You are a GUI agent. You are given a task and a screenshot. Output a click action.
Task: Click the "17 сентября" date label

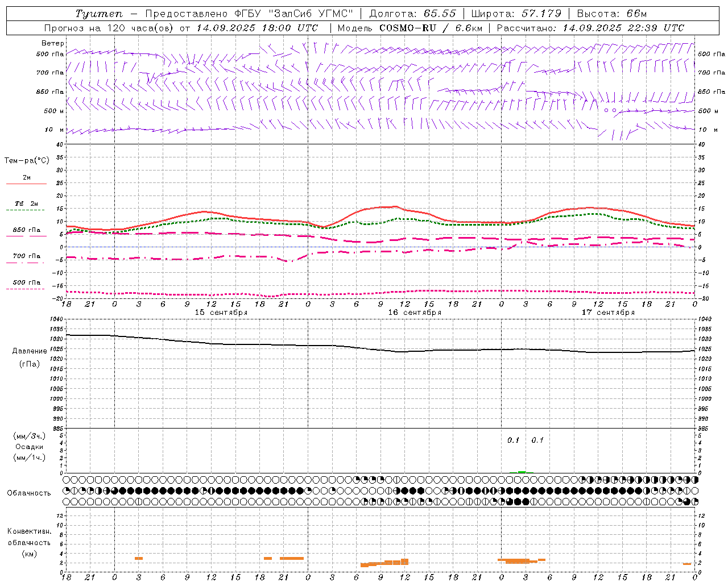(608, 313)
